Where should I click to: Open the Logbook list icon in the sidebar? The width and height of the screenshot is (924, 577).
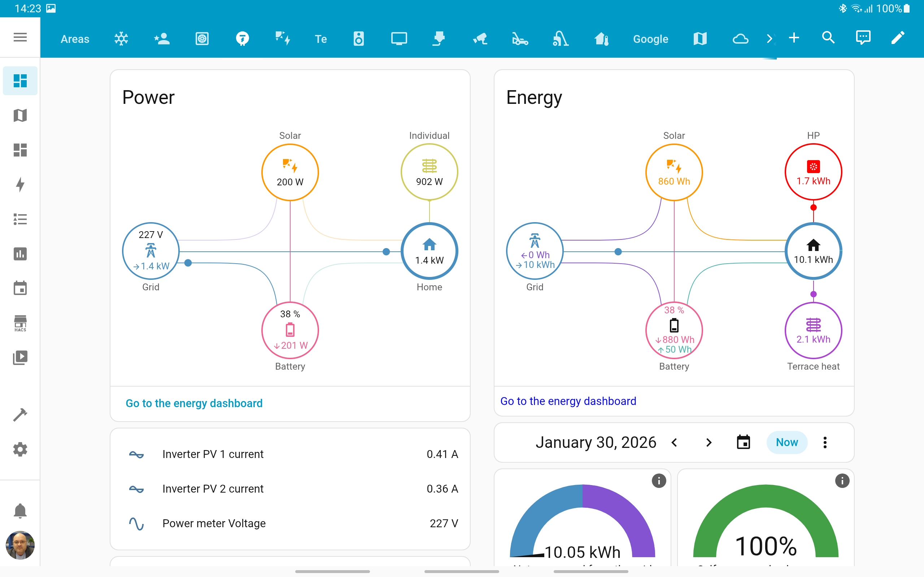pyautogui.click(x=20, y=219)
